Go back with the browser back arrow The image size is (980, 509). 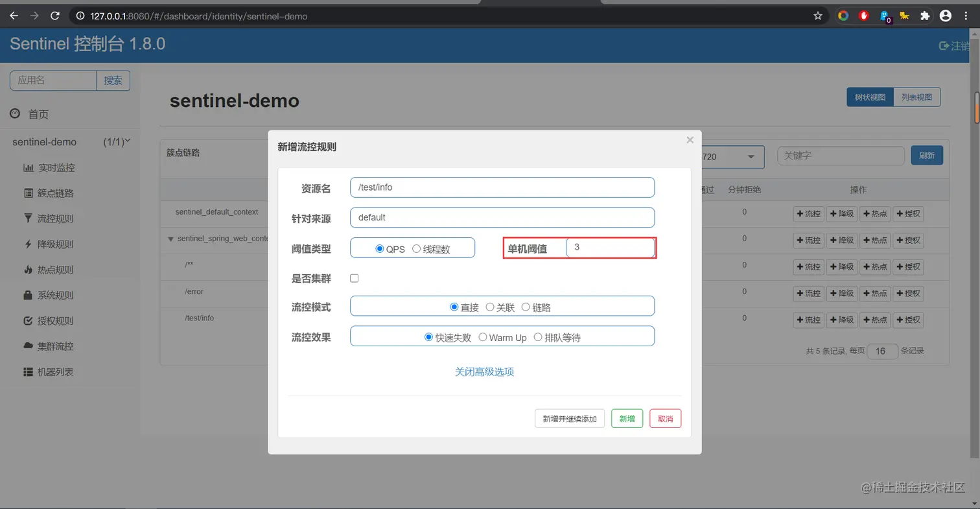pos(14,16)
